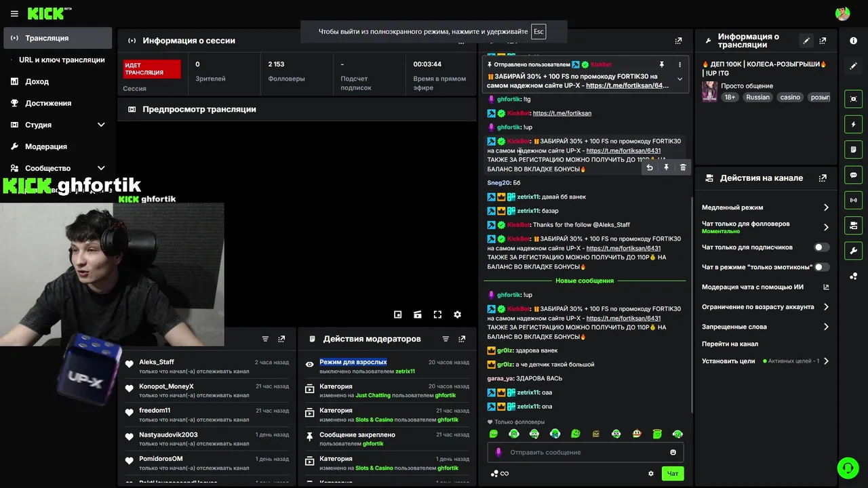Open the green support headset button

tap(848, 468)
